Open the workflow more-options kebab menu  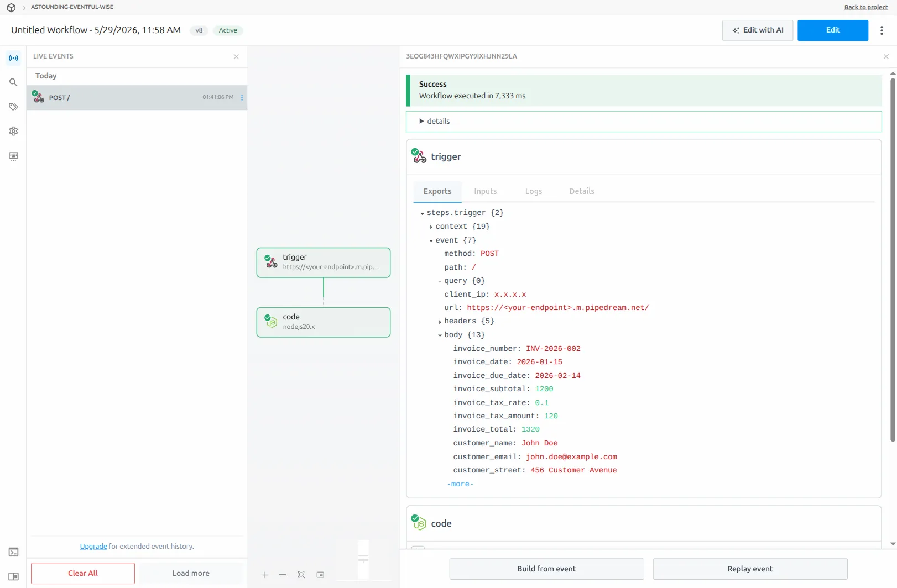pos(882,30)
